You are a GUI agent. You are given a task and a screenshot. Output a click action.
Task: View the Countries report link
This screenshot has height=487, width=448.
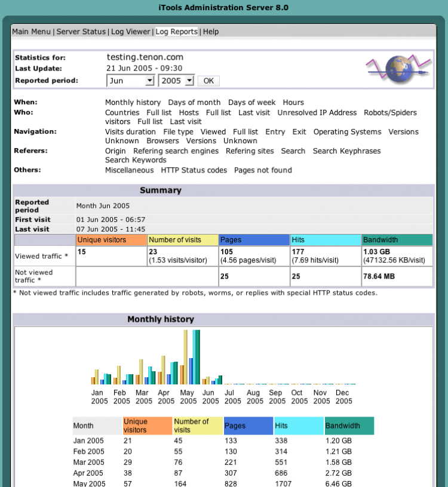[x=122, y=113]
